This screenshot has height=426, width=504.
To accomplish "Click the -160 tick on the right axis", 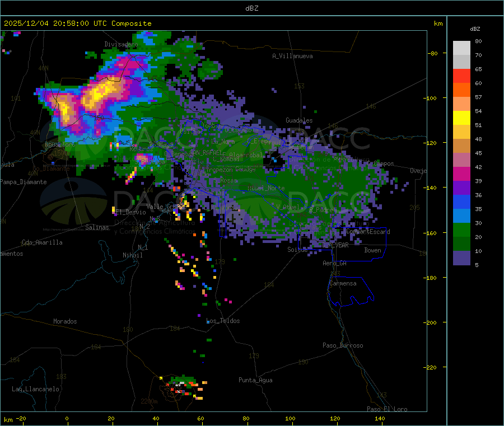I will click(x=432, y=233).
